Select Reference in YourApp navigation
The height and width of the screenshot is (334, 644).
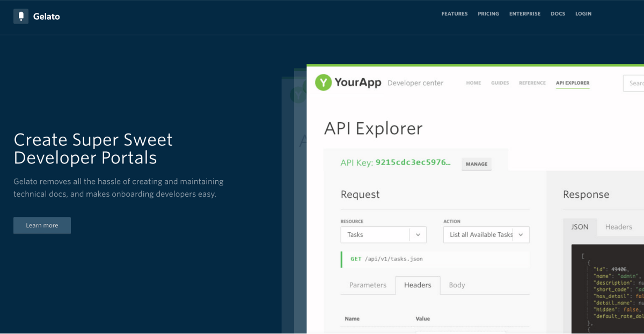[532, 83]
